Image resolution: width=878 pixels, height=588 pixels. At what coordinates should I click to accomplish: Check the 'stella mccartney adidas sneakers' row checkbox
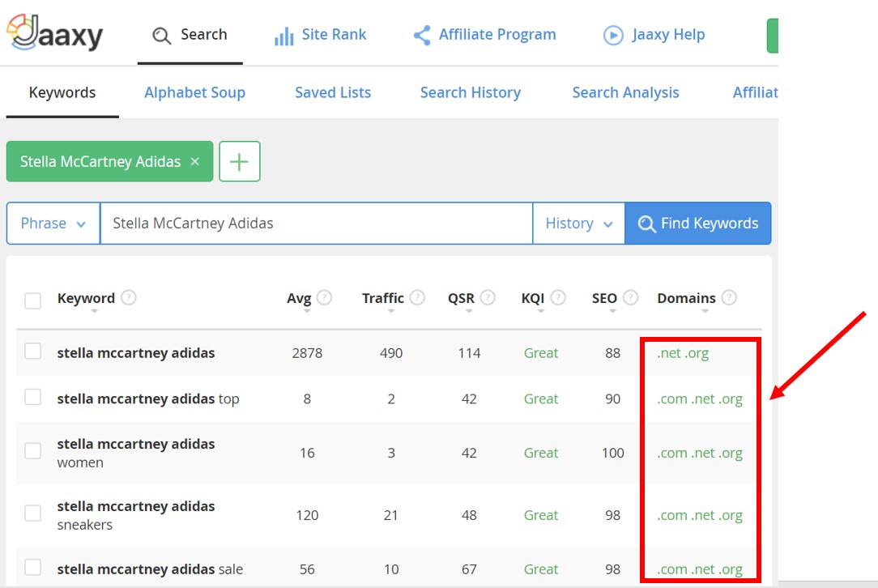tap(33, 513)
